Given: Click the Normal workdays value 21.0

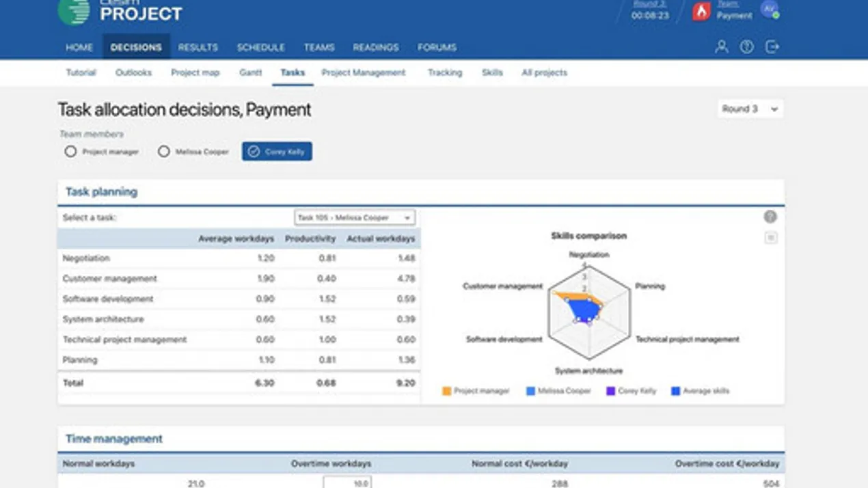Looking at the screenshot, I should [x=196, y=483].
